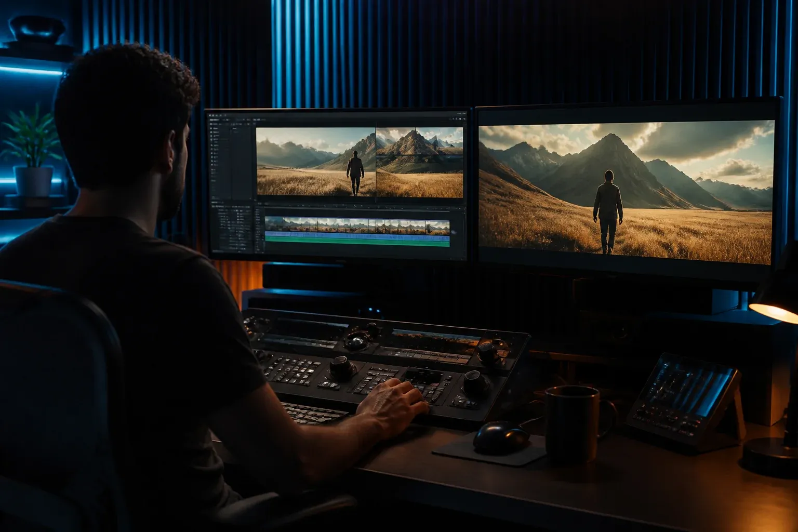Screen dimensions: 798x532
Task: Toggle the video track header control beside filmstrip
Action: (x=258, y=223)
